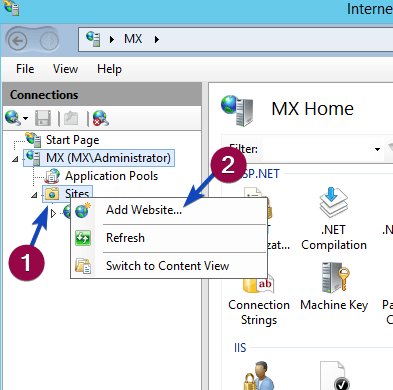Click the MX server icon in tree
393x390 pixels.
pyautogui.click(x=33, y=158)
